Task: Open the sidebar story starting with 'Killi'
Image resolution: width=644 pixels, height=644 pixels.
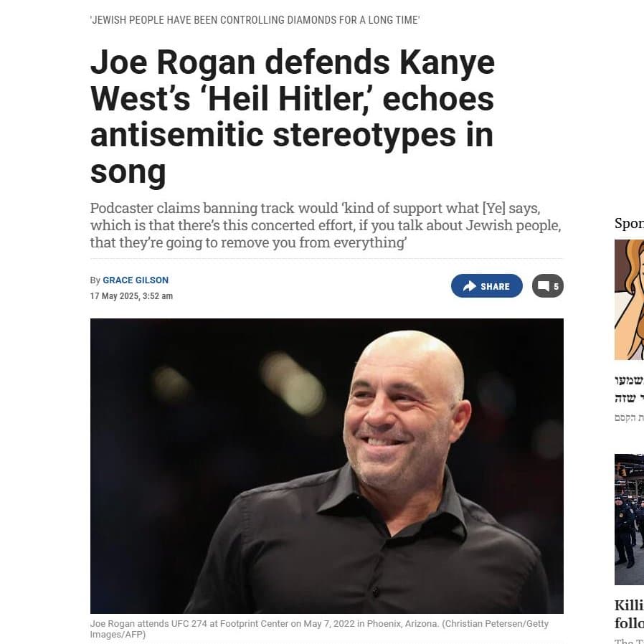Action: click(x=629, y=614)
